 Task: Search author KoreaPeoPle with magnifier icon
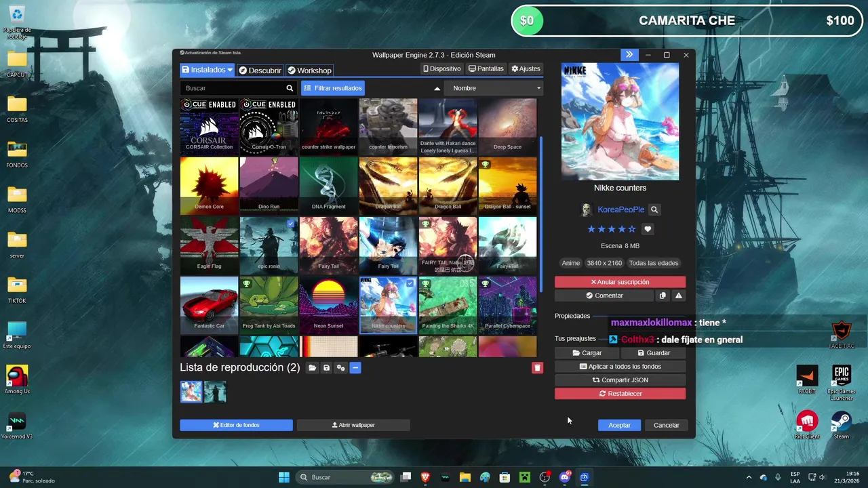[654, 210]
